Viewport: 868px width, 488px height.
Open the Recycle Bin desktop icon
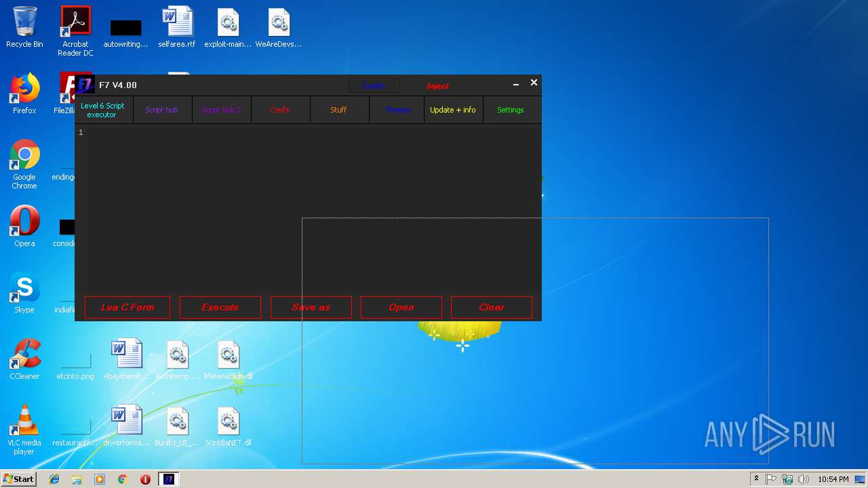(x=24, y=27)
